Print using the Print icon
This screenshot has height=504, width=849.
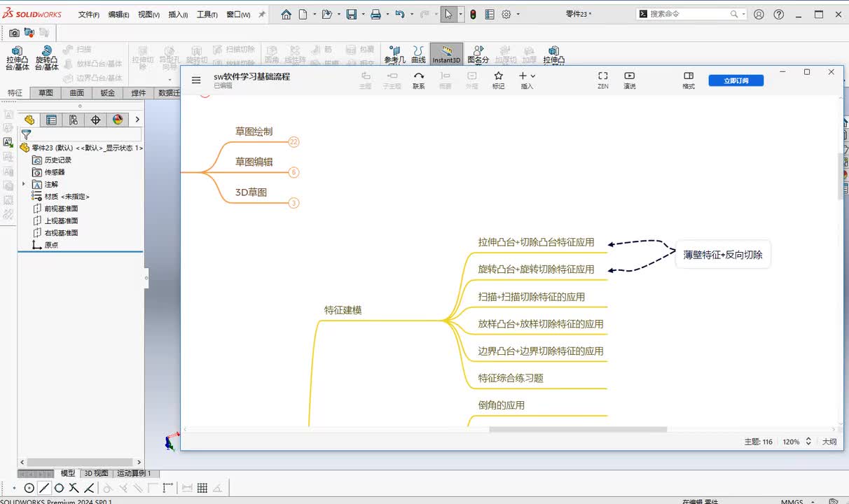(375, 14)
